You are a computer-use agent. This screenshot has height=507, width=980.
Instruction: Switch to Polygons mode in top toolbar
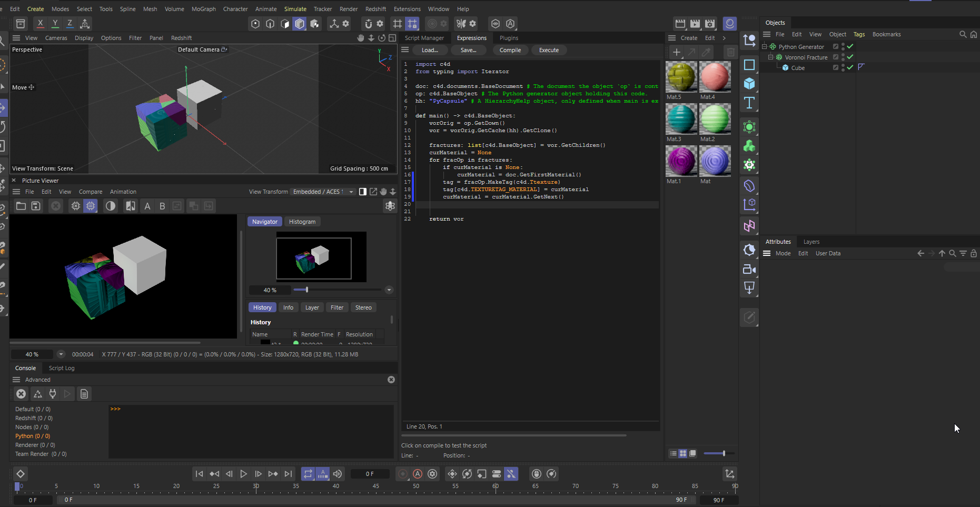click(285, 24)
